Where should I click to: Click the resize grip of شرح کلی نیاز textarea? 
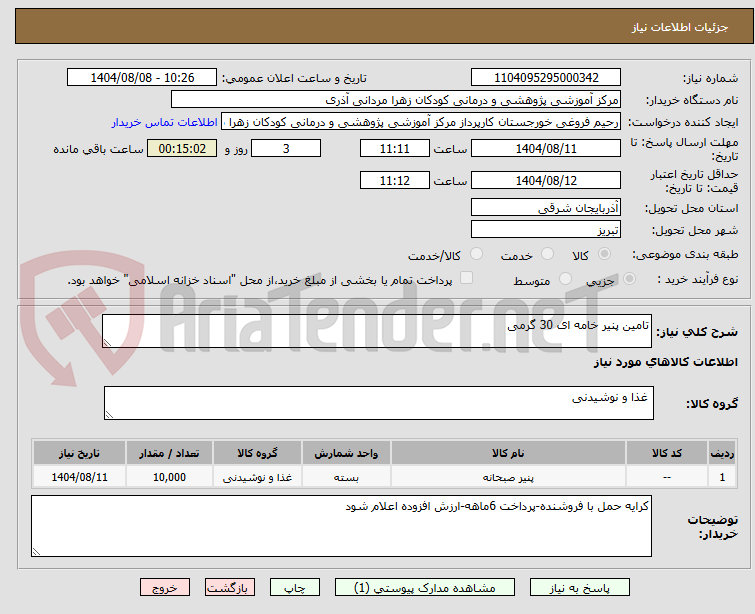point(107,342)
